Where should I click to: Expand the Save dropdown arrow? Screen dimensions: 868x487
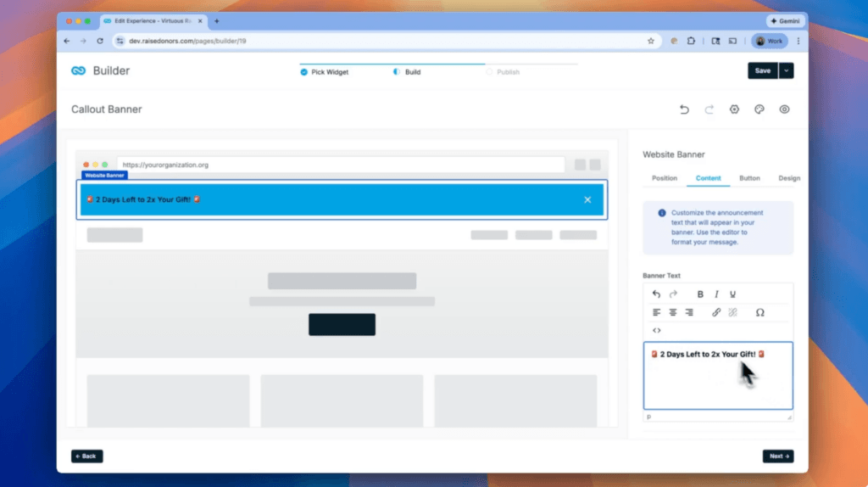click(786, 71)
